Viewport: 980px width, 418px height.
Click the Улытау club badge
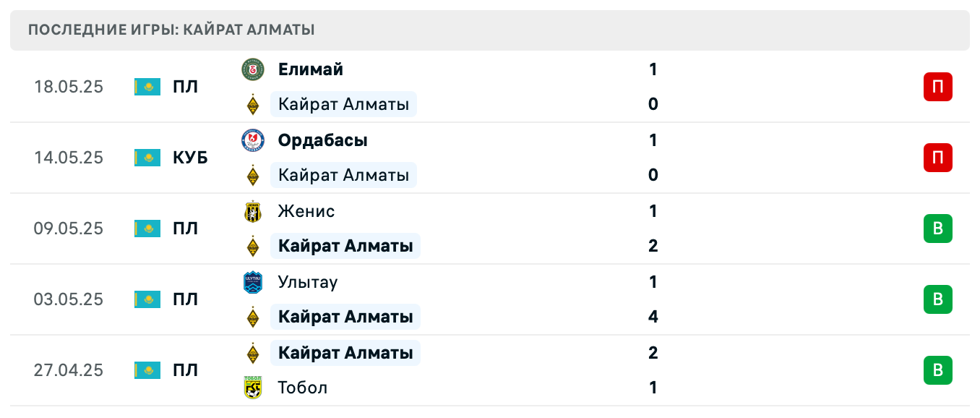coord(252,282)
